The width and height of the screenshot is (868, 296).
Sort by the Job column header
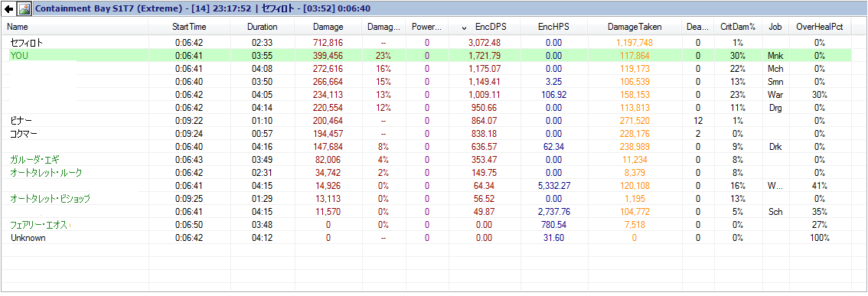pos(775,27)
